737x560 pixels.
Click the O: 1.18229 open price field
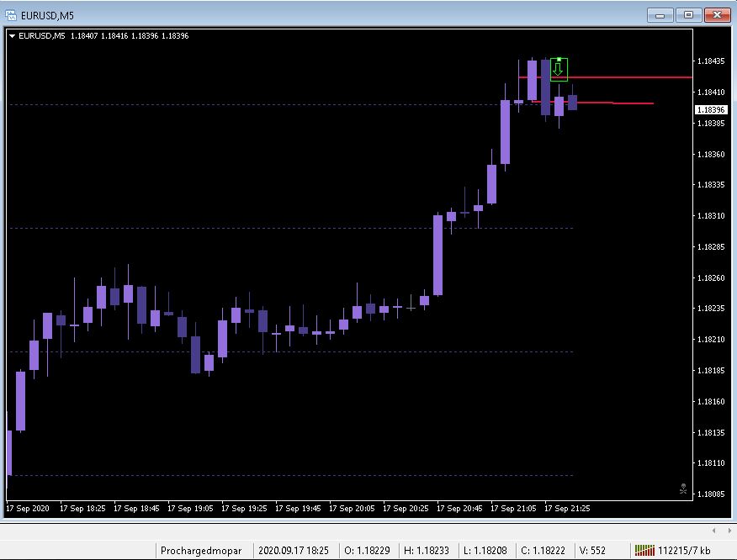tap(367, 551)
